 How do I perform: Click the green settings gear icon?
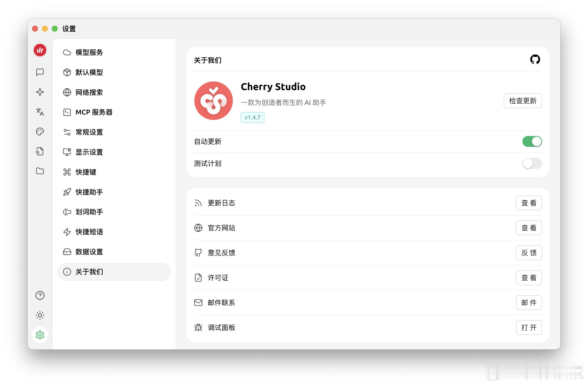click(40, 335)
